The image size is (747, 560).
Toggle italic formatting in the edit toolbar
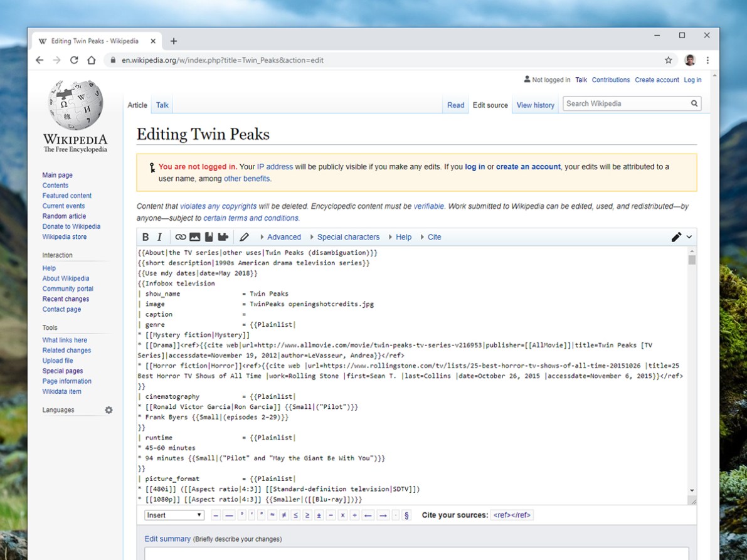pos(159,237)
